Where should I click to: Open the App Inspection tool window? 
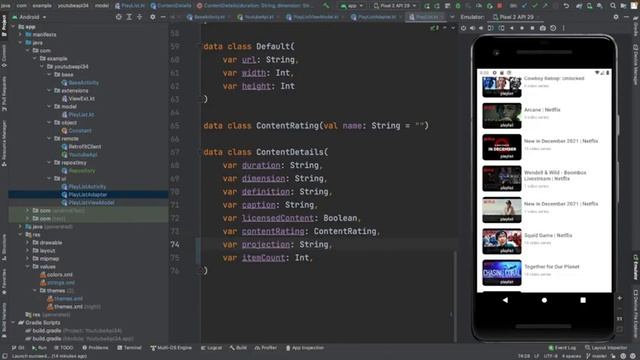(x=304, y=348)
